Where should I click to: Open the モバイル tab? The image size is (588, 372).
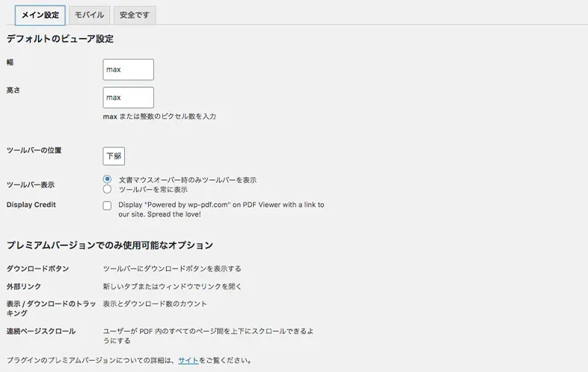(x=90, y=16)
